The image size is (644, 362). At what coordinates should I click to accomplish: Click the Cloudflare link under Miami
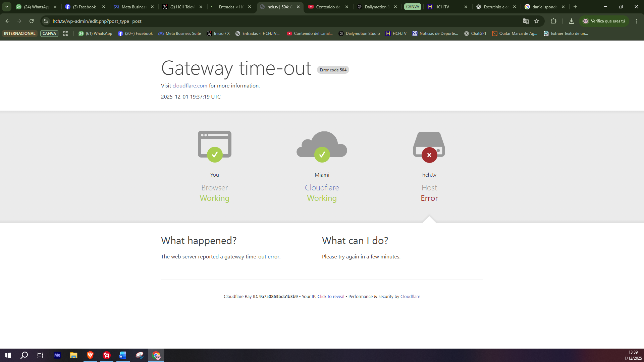click(x=322, y=188)
